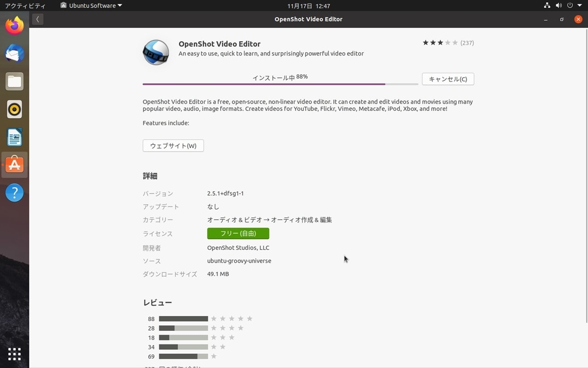This screenshot has height=368, width=588.
Task: Click the 詳細 section heading
Action: point(150,176)
